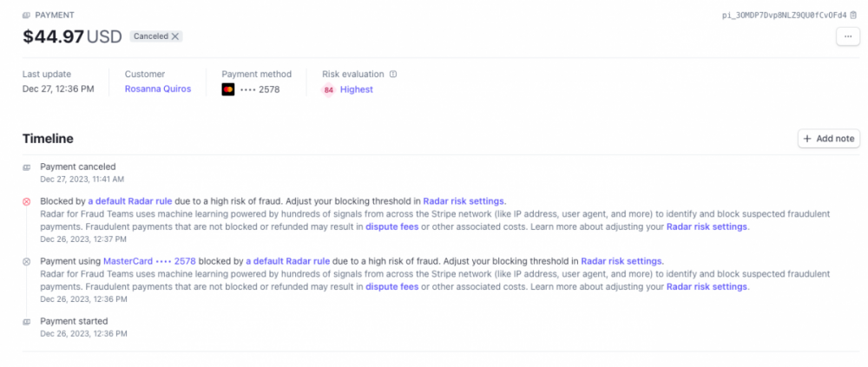Click the Canceled status badge
Screen dimensions: 868x367
[x=156, y=36]
